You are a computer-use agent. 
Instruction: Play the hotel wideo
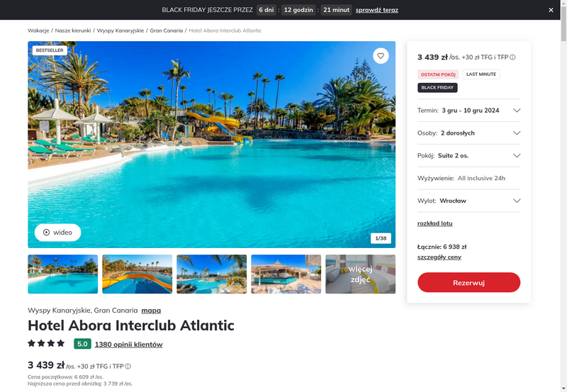57,233
